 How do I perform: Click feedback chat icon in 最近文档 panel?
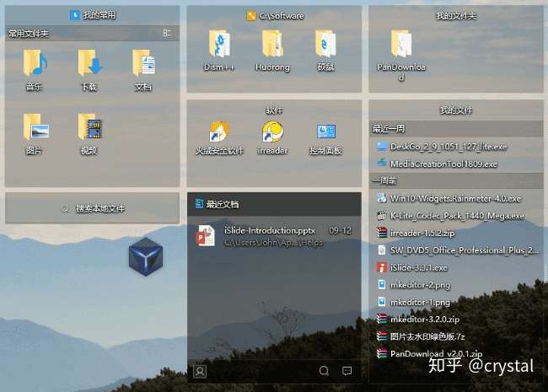[x=347, y=371]
